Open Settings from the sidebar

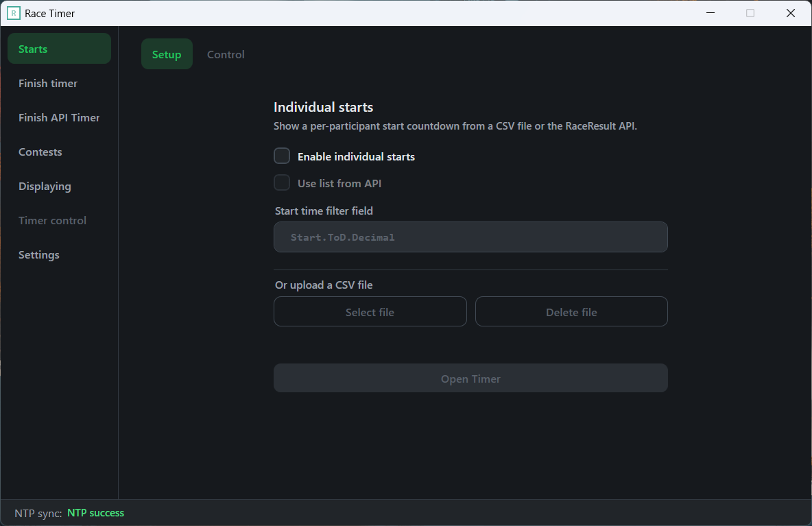tap(59, 254)
